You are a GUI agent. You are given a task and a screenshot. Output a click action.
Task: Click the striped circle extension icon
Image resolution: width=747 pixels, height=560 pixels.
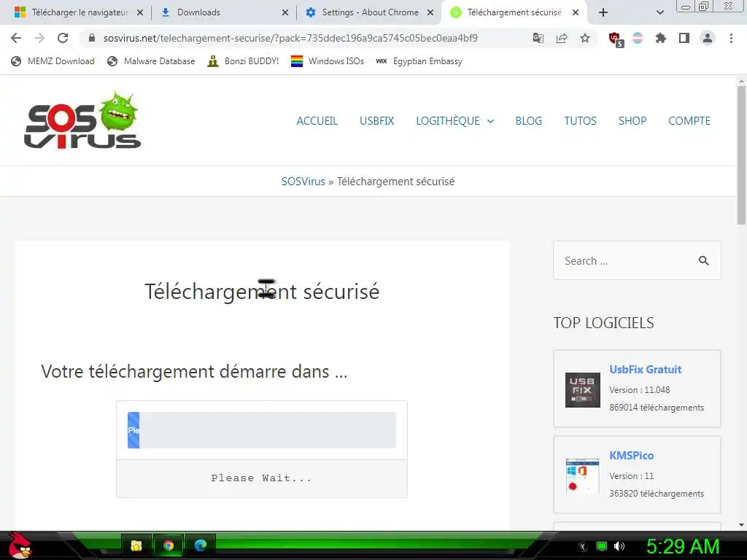pyautogui.click(x=638, y=38)
